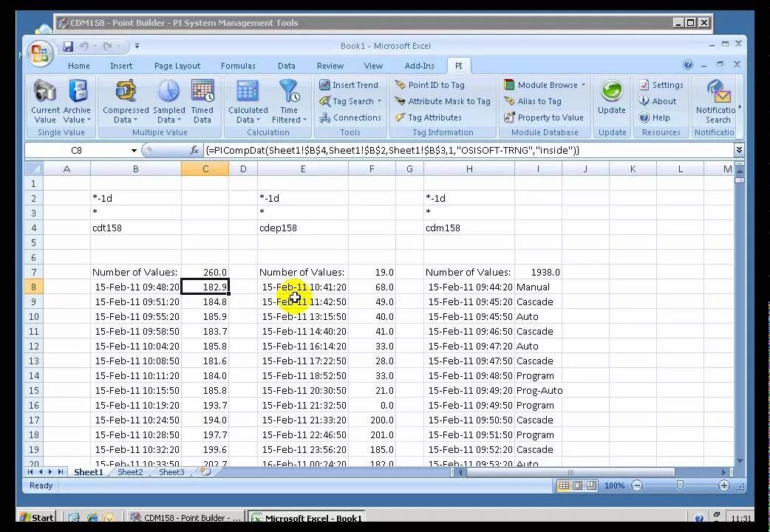
Task: Click the Timed Data calendar icon
Action: 202,91
